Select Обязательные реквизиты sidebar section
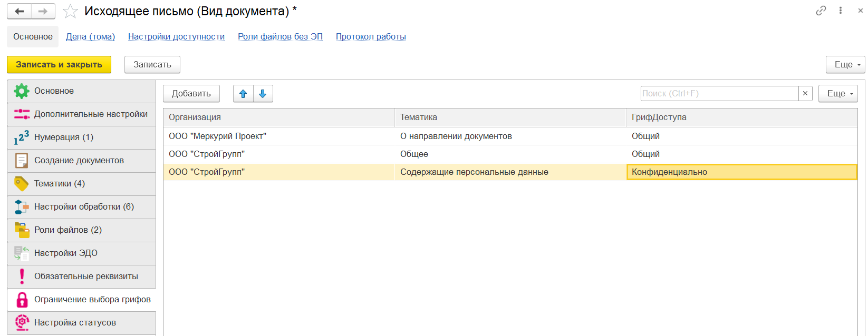The width and height of the screenshot is (868, 336). 82,276
